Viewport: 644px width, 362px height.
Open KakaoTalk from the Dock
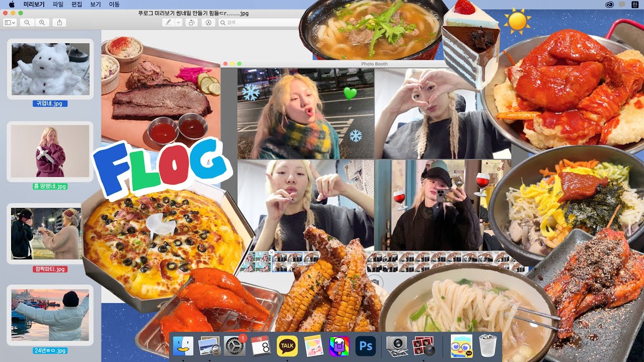tap(287, 346)
